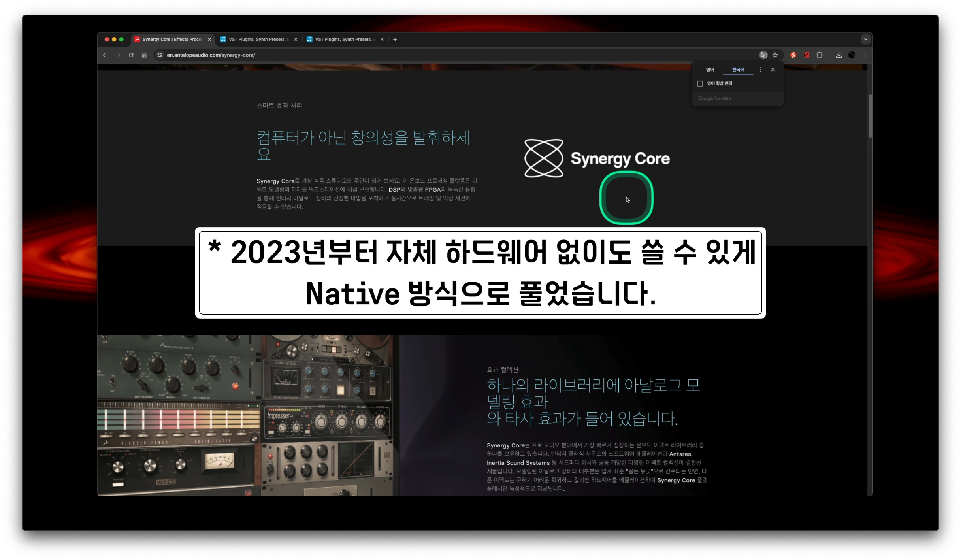The image size is (961, 560).
Task: Open the Downloads icon in toolbar
Action: point(839,55)
